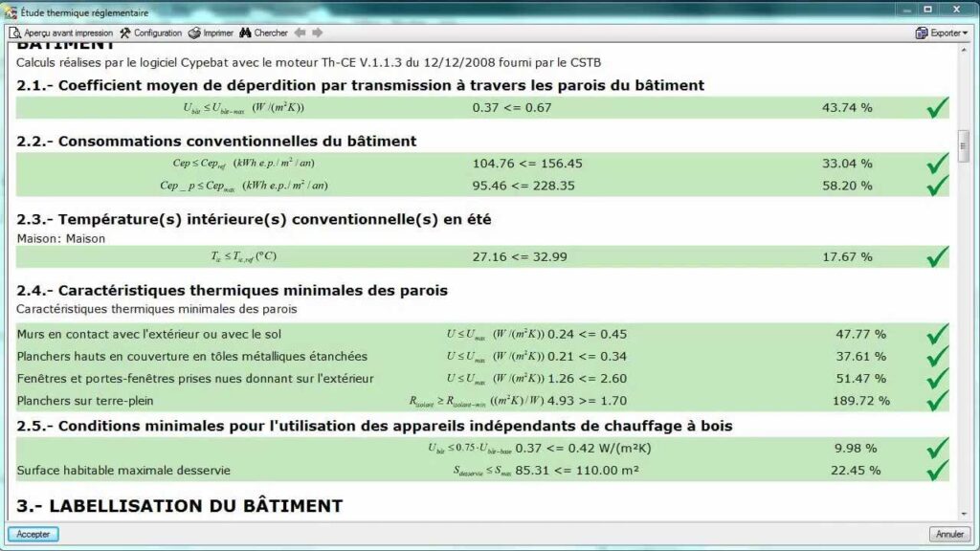Click the scrollbar up arrow
This screenshot has height=551, width=980.
tap(964, 48)
